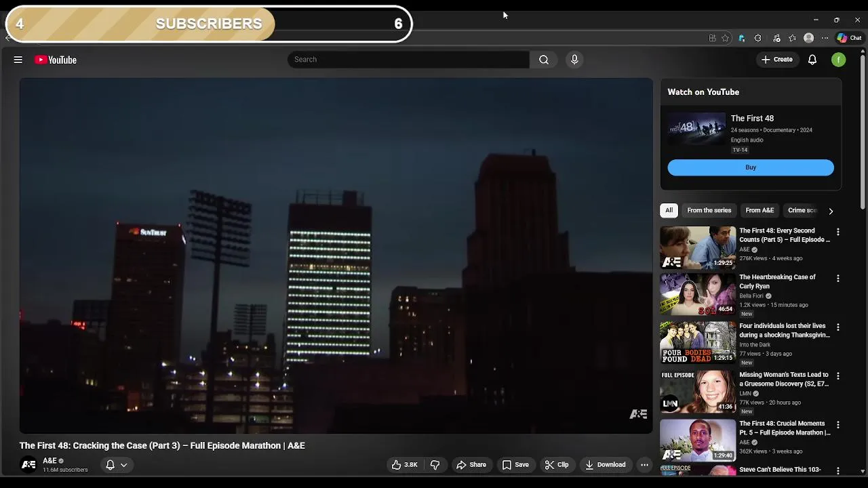
Task: Like the video with thumbs up
Action: (x=404, y=465)
